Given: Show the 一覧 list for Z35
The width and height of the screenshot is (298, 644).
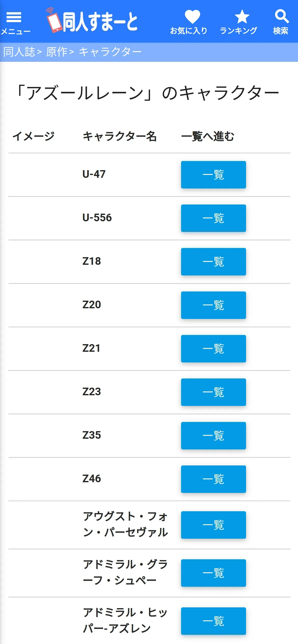Looking at the screenshot, I should [213, 436].
